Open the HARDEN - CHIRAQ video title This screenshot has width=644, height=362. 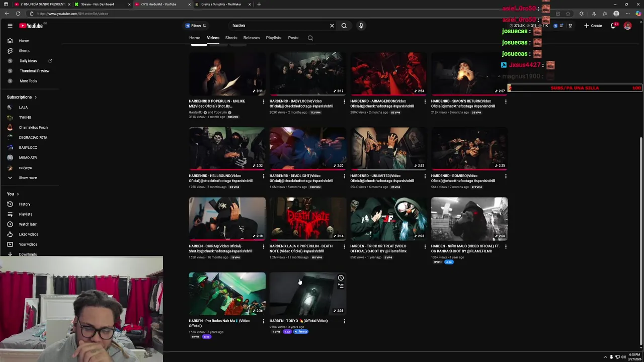click(220, 249)
